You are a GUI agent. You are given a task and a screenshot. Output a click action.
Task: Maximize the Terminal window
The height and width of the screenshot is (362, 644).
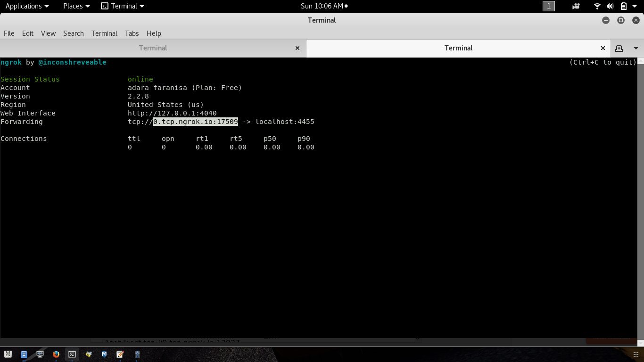621,20
